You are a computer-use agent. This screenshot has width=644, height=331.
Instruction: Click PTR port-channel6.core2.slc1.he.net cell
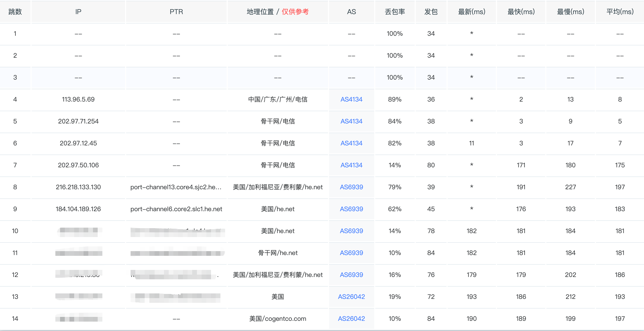coord(176,209)
